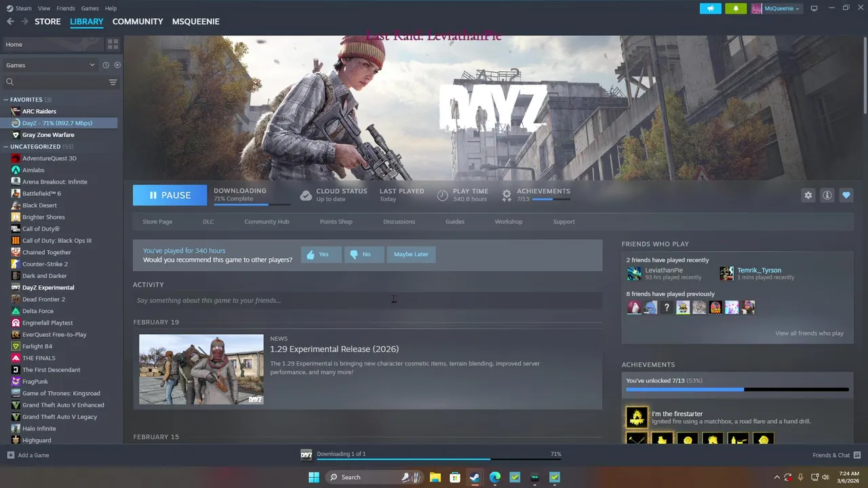Open DayZ Points Shop link
This screenshot has width=868, height=488.
point(336,222)
